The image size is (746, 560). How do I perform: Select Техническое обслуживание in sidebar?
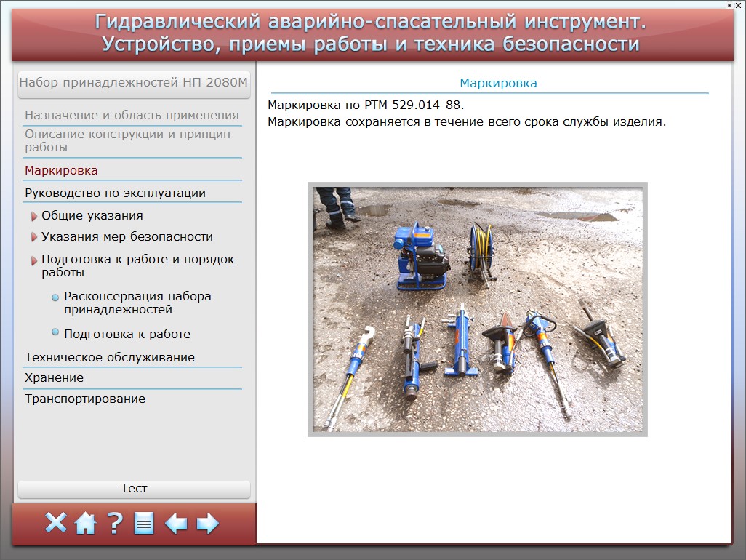110,357
